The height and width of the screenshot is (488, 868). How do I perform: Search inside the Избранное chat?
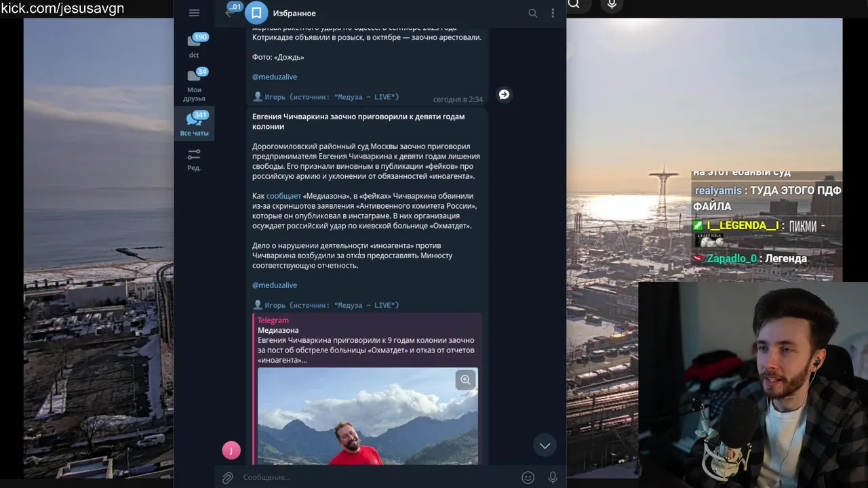pos(533,13)
